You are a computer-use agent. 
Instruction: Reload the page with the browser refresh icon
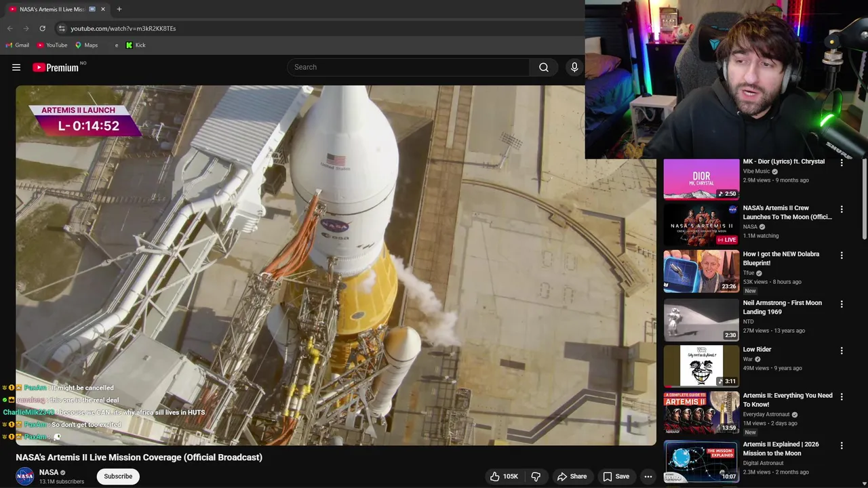(42, 28)
